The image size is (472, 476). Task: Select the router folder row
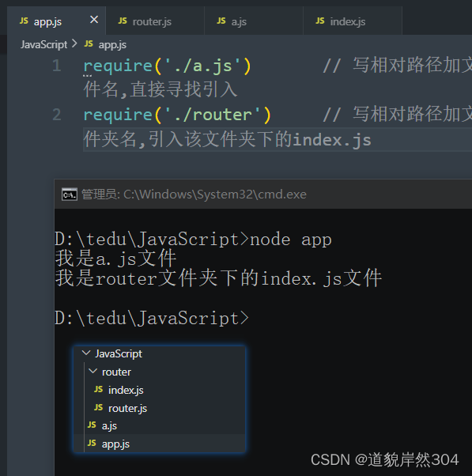click(160, 372)
